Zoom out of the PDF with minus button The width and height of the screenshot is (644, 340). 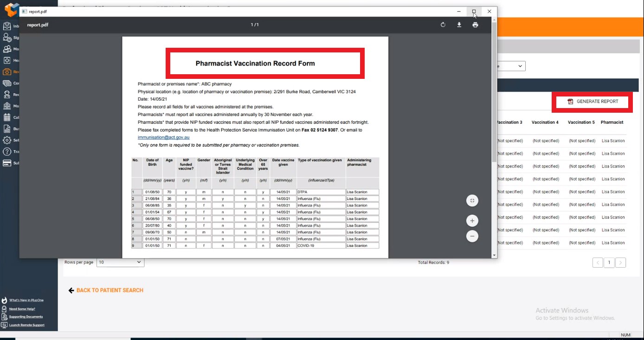pyautogui.click(x=472, y=236)
